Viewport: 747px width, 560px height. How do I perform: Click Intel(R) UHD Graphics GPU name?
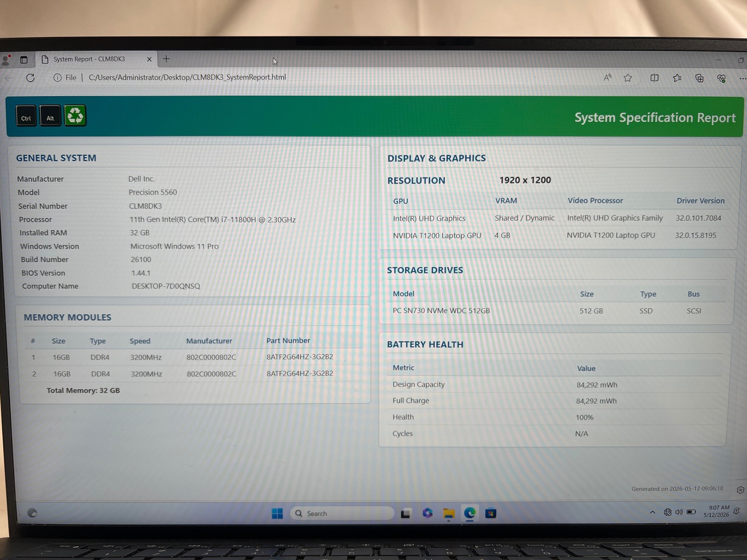coord(429,218)
